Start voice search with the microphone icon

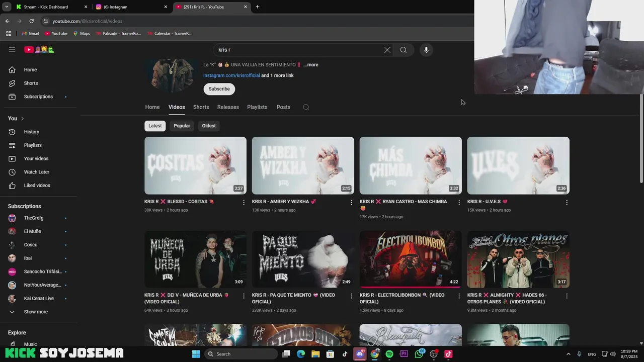point(426,50)
